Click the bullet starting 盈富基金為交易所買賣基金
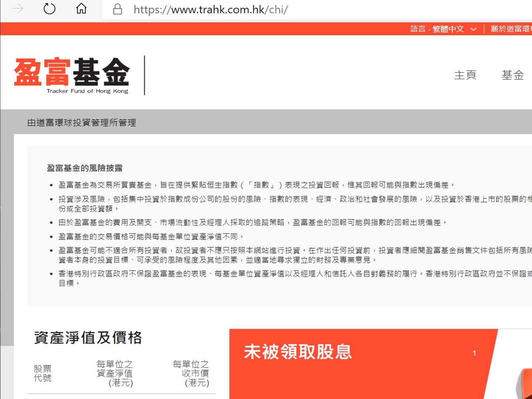This screenshot has height=399, width=532. click(256, 185)
